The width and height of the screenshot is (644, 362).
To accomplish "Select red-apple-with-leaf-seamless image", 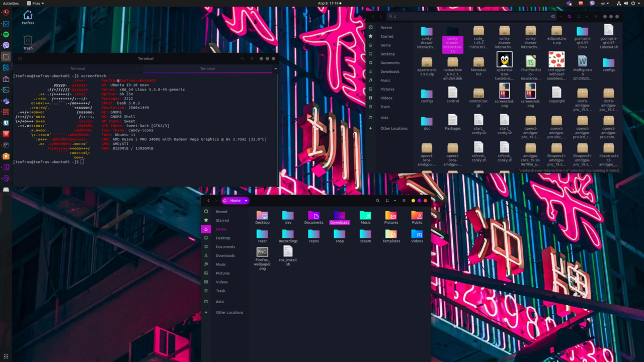I will (556, 66).
